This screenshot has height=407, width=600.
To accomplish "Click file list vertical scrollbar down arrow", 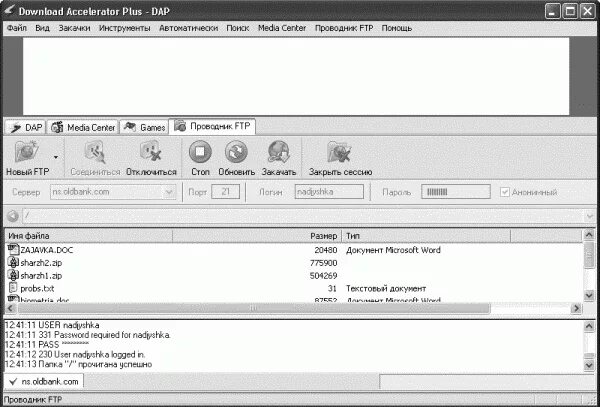I will click(x=589, y=295).
